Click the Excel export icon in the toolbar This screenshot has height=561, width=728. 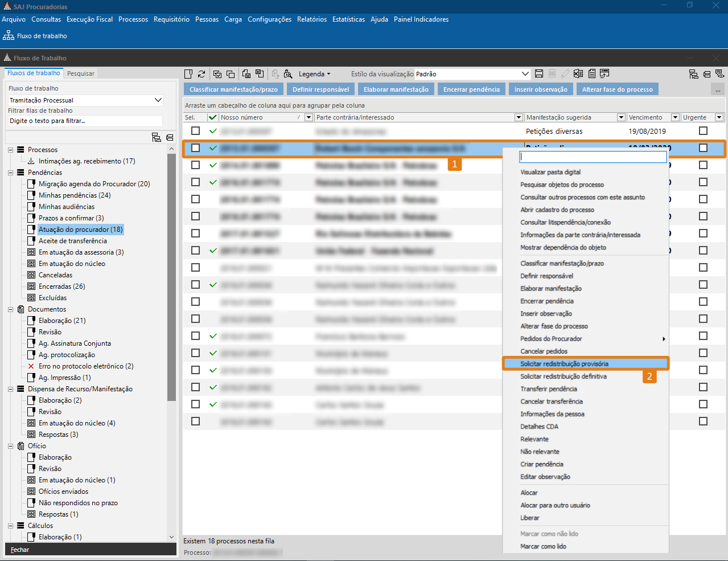pyautogui.click(x=578, y=74)
